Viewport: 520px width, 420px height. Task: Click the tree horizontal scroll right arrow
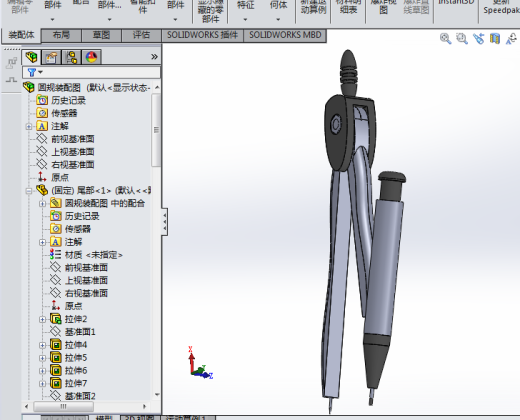click(x=144, y=406)
